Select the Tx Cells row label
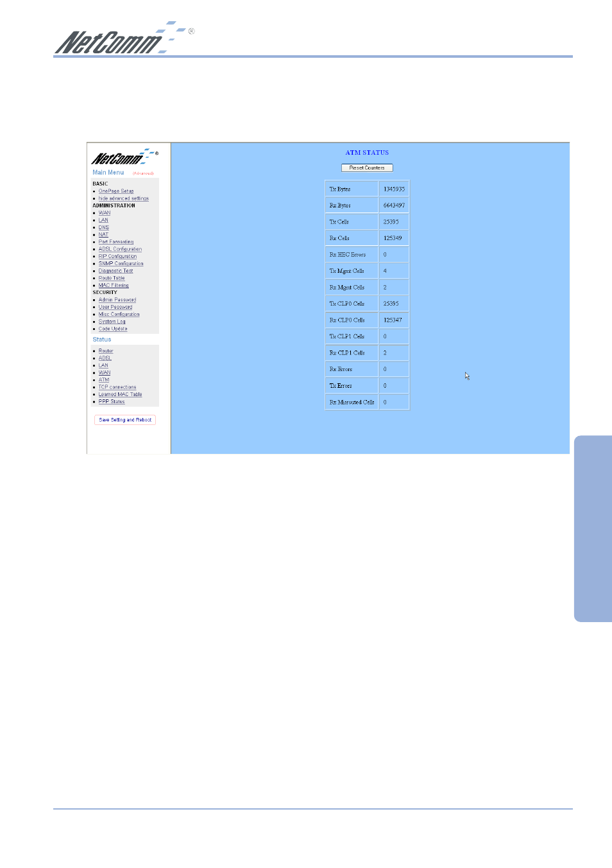 pos(339,222)
